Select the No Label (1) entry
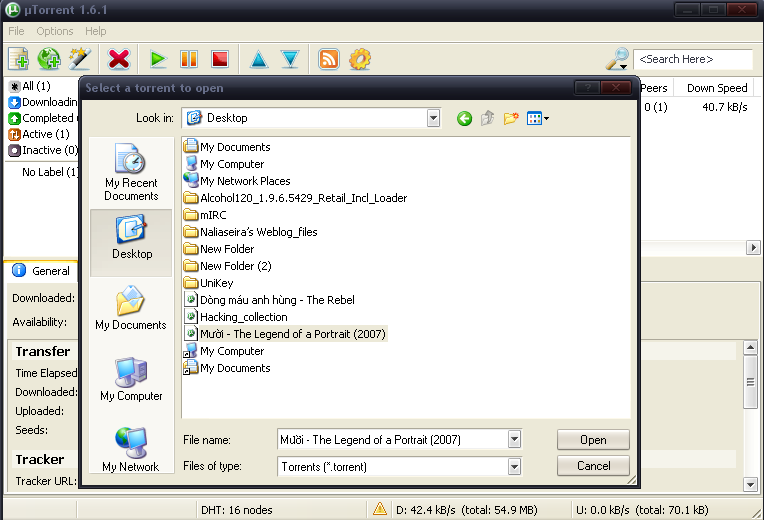The height and width of the screenshot is (520, 764). pos(50,172)
